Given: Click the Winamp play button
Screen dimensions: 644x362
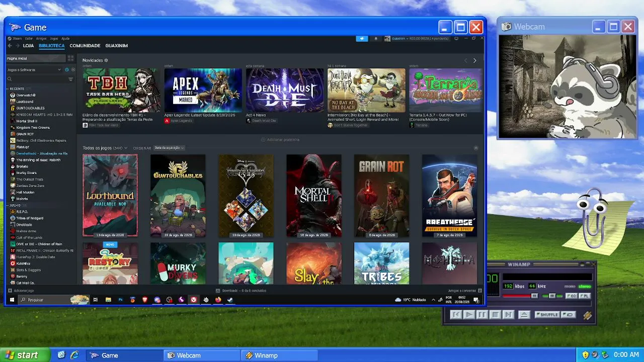Looking at the screenshot, I should pos(469,315).
